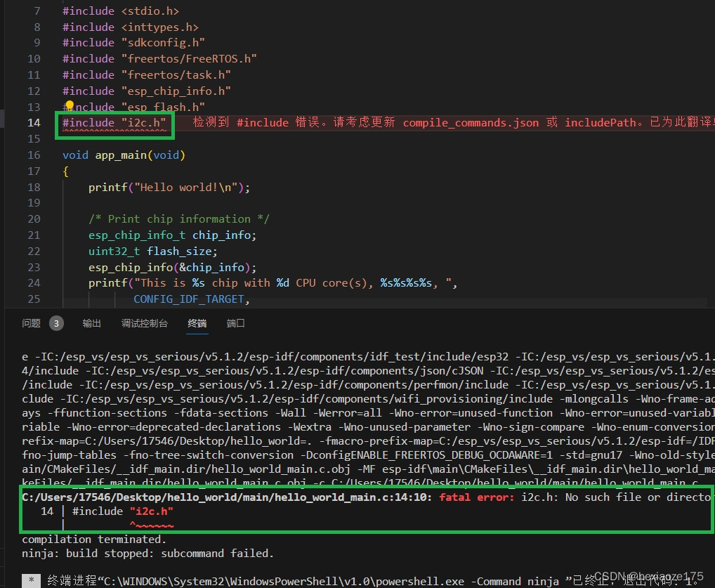Click #include <stdio.h> line

pos(121,11)
